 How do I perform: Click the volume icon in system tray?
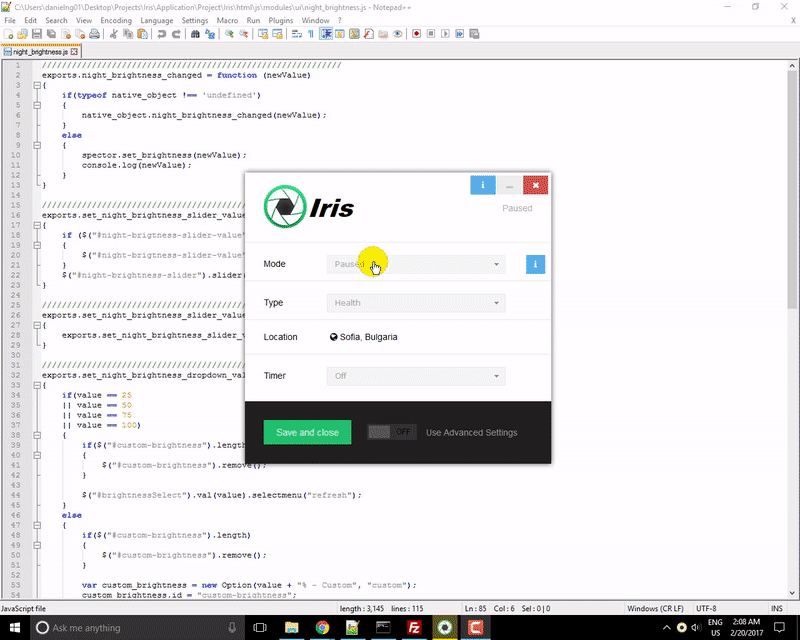tap(696, 628)
